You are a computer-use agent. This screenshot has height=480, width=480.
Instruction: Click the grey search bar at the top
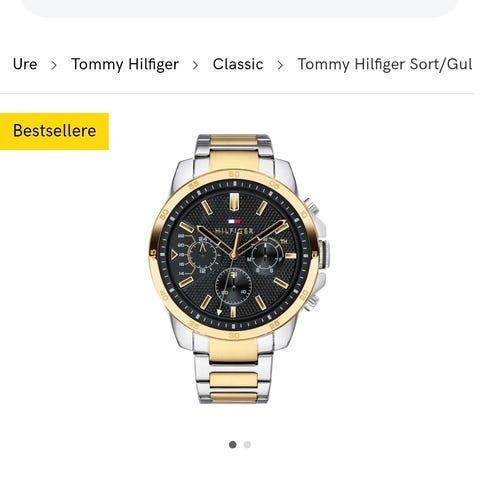click(240, 8)
